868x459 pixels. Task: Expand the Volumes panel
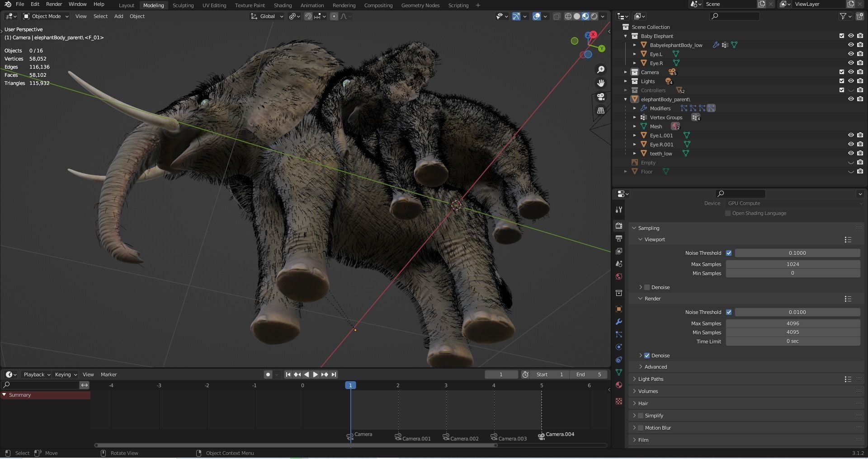634,391
